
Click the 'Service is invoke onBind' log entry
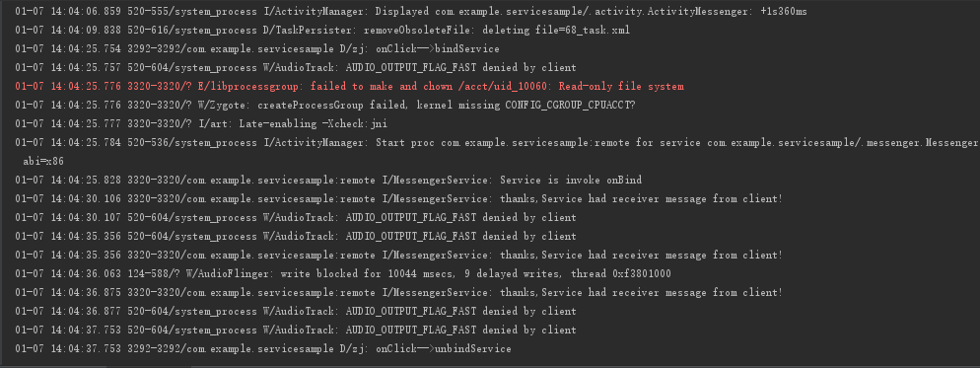point(328,181)
